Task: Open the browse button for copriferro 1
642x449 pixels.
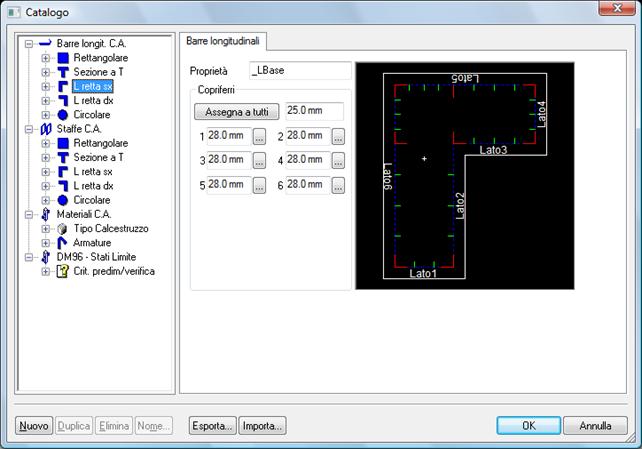Action: [259, 137]
